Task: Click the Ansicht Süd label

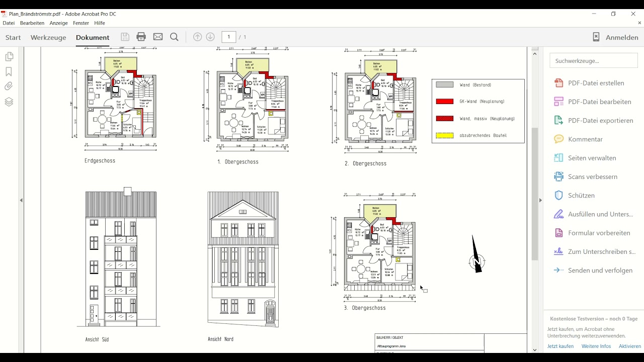Action: (97, 340)
